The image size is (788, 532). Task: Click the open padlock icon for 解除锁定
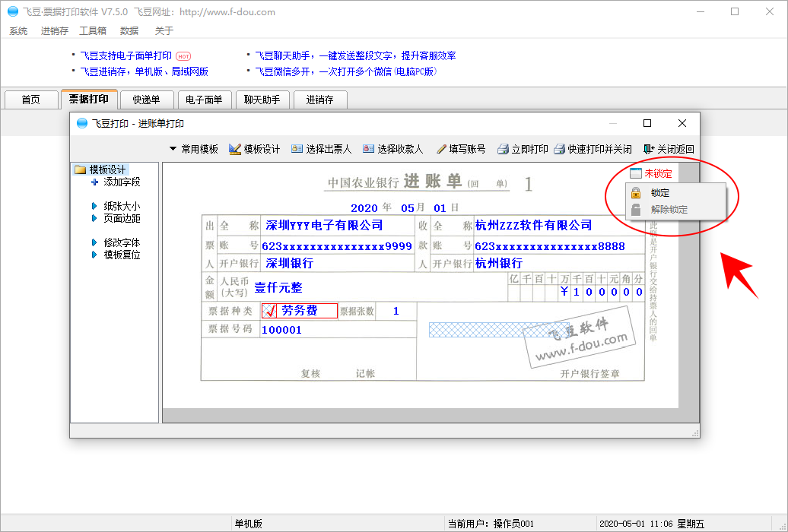coord(636,210)
